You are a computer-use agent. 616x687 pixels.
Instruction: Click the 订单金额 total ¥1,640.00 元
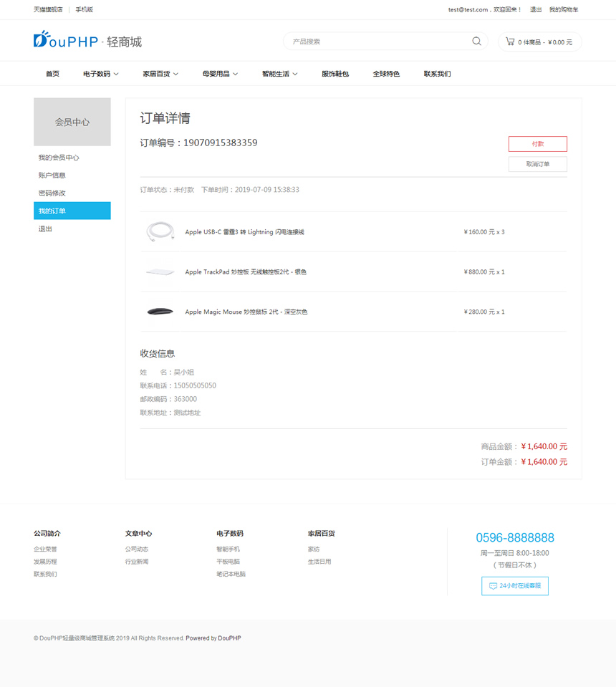coord(544,462)
